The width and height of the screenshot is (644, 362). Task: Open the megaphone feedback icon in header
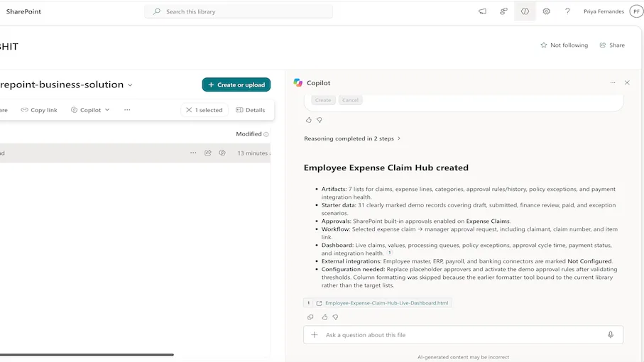[483, 11]
